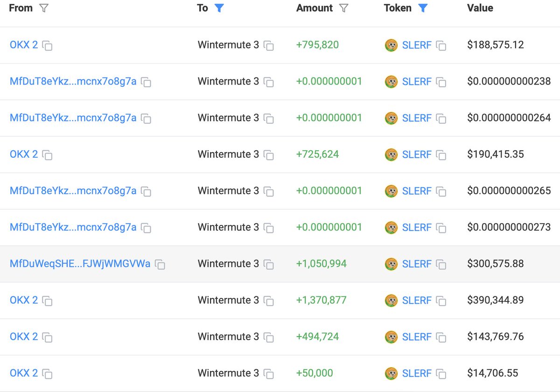Viewport: 560px width, 392px height.
Task: Click the +494,724 amount
Action: click(317, 336)
